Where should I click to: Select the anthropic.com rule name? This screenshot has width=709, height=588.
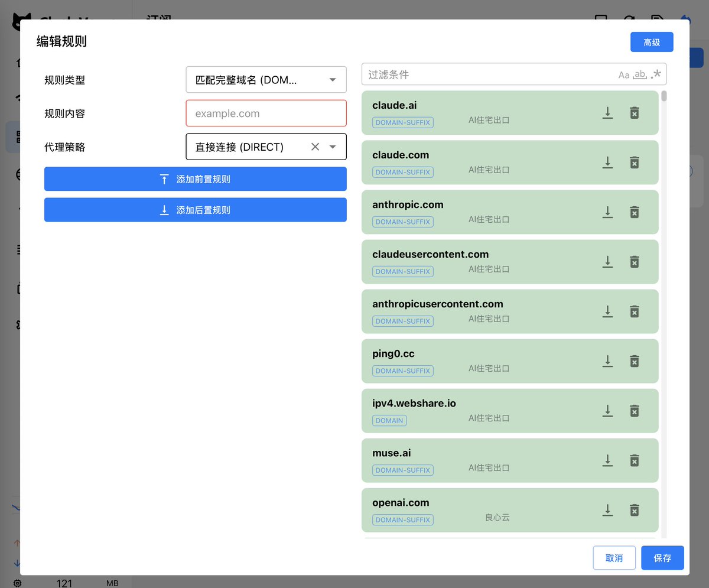tap(408, 204)
